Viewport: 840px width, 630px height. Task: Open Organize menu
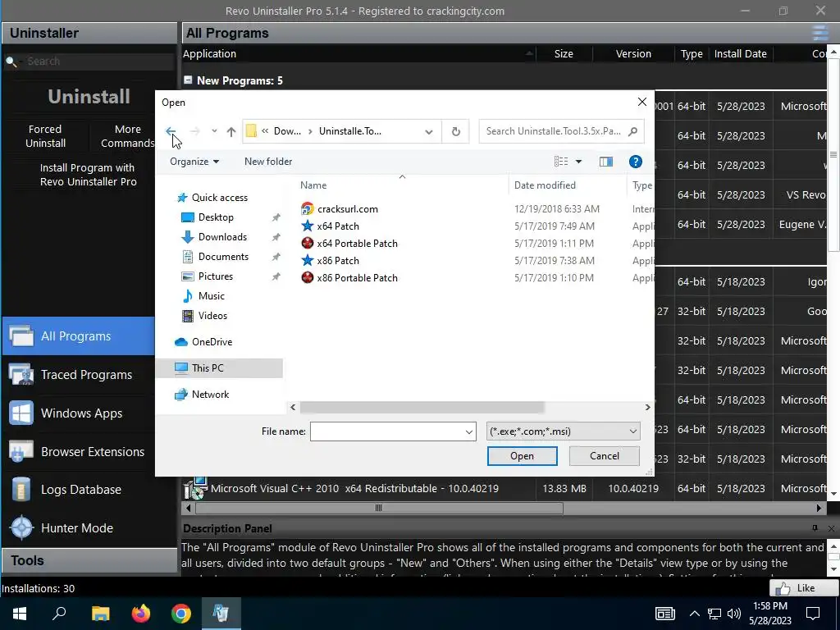pyautogui.click(x=194, y=162)
